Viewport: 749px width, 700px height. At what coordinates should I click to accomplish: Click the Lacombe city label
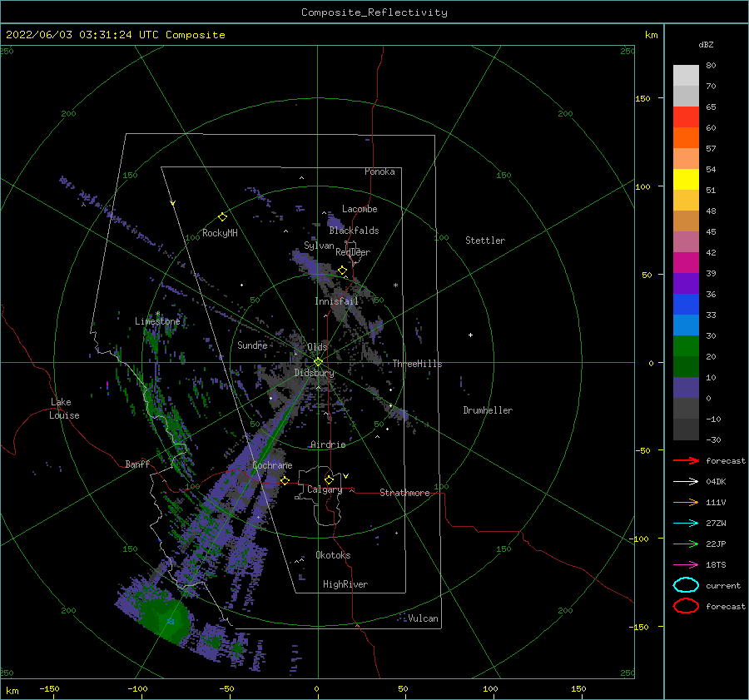point(360,209)
